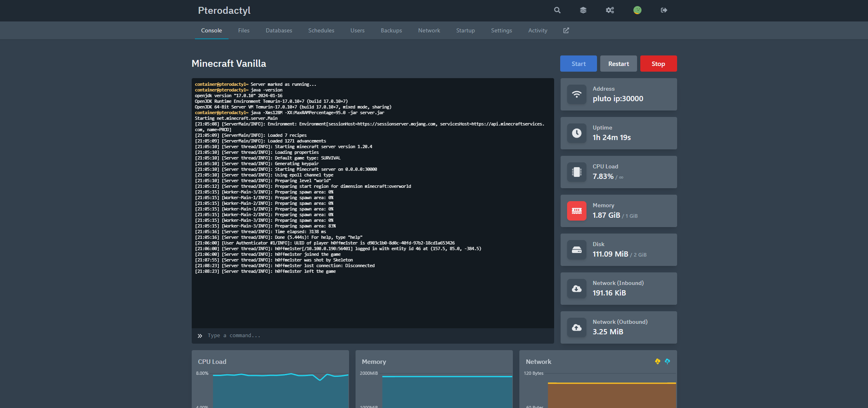Open the search icon in top bar
This screenshot has height=408, width=868.
(557, 10)
